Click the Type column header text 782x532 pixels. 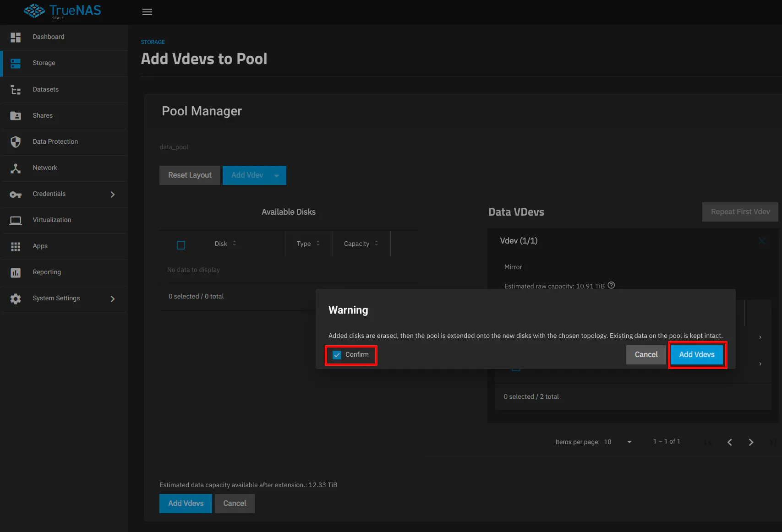pyautogui.click(x=303, y=244)
